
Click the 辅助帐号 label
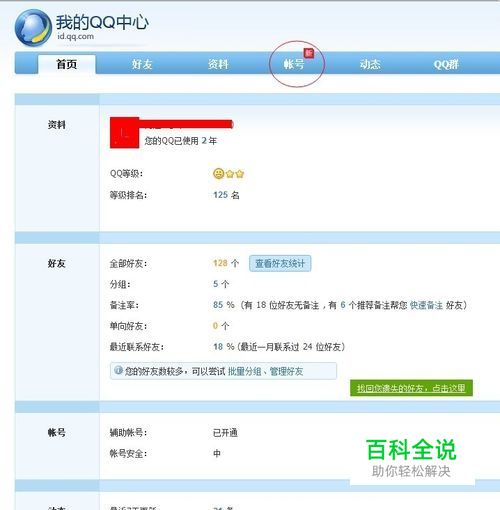[x=128, y=433]
